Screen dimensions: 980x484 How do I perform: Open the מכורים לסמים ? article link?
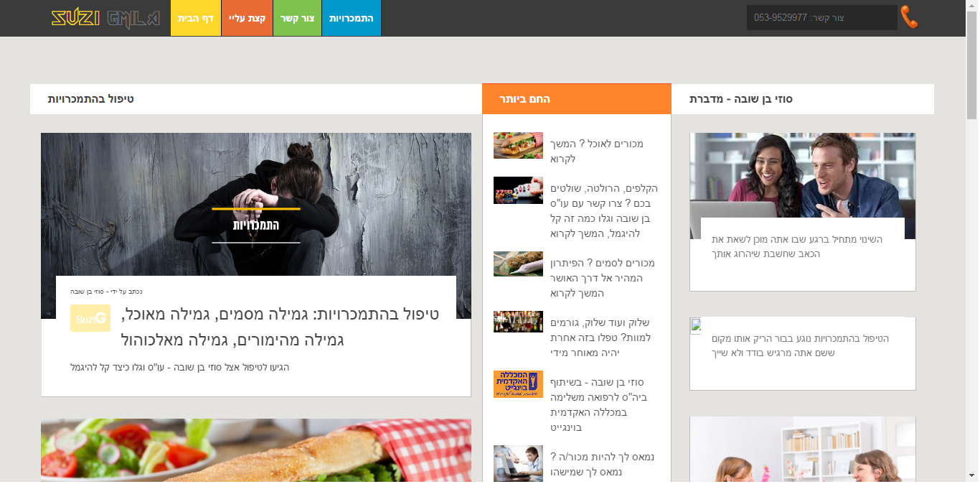(x=603, y=278)
